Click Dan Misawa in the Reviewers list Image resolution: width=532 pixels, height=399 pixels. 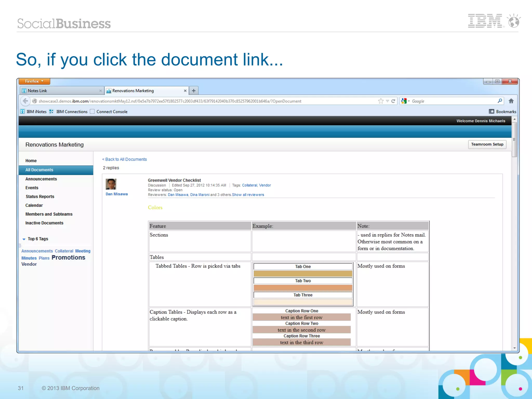[x=178, y=195]
